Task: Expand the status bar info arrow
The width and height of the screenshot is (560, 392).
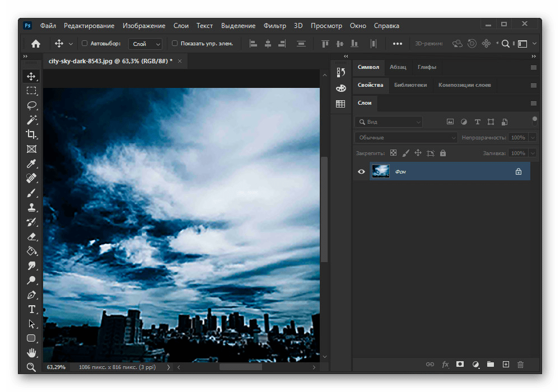Action: pyautogui.click(x=168, y=367)
